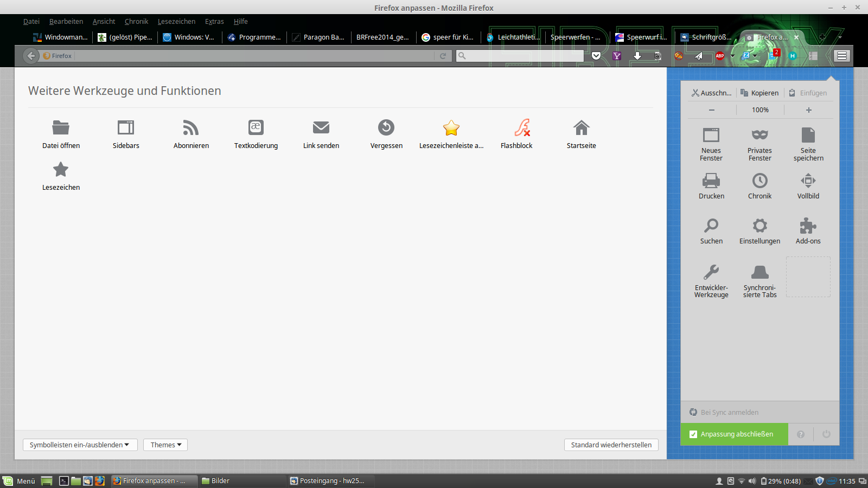Click Anpassung abschließen button

coord(734,434)
